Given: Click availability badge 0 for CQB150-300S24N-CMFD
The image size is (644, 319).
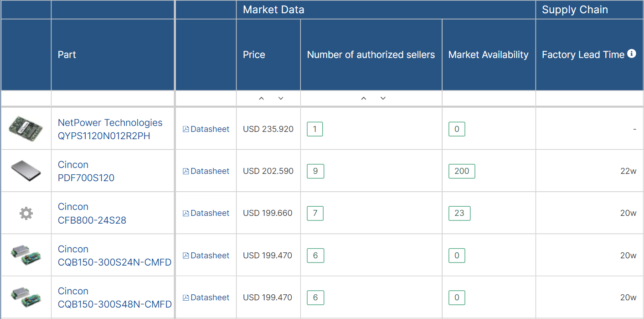Looking at the screenshot, I should coord(457,256).
